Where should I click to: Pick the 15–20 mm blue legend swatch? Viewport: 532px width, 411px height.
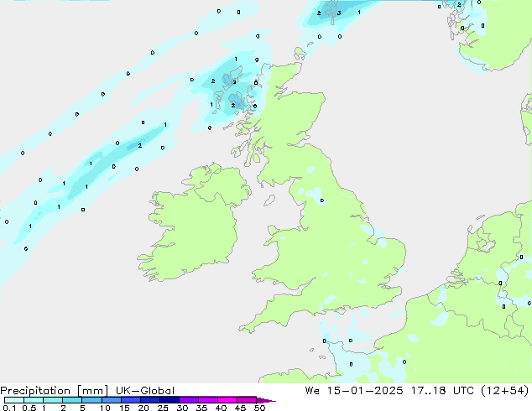click(x=131, y=400)
